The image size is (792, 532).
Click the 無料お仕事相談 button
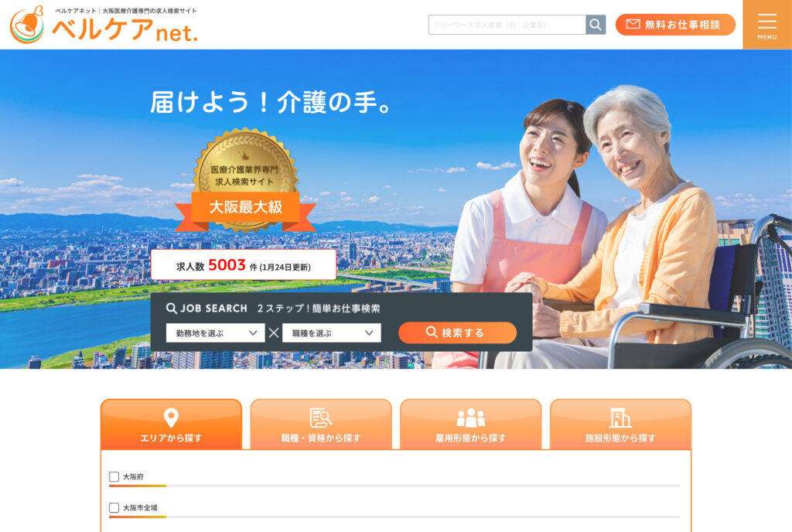[x=675, y=25]
